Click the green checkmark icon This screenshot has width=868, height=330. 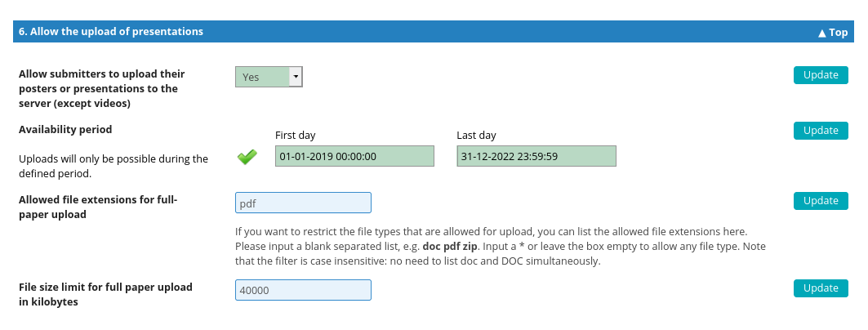tap(247, 157)
